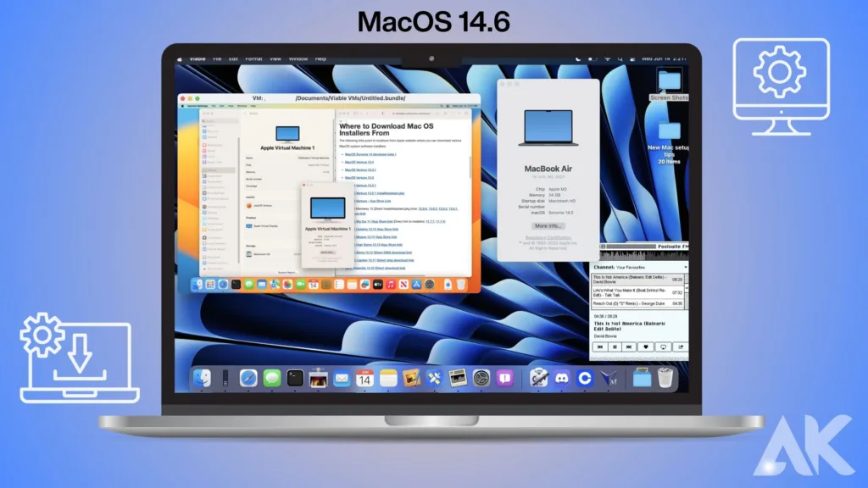Select the track 'This Is Not America' in playlist

(x=637, y=280)
